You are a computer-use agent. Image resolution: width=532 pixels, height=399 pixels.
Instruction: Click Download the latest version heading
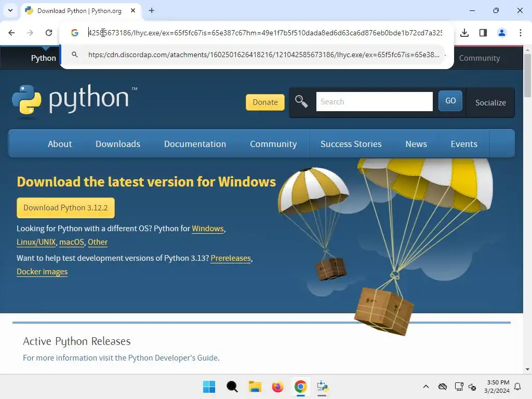(146, 181)
